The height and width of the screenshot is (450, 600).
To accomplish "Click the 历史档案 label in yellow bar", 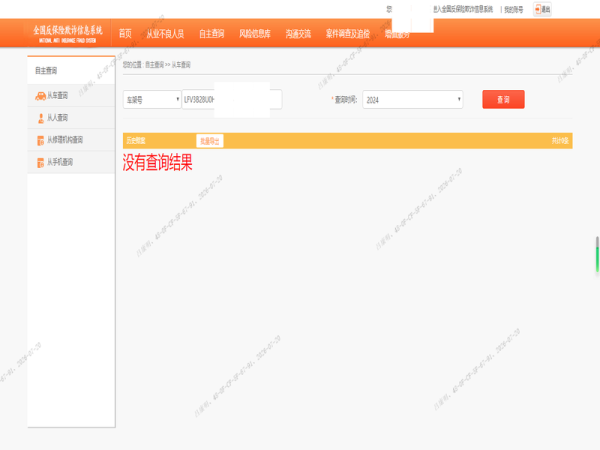I will pos(136,141).
